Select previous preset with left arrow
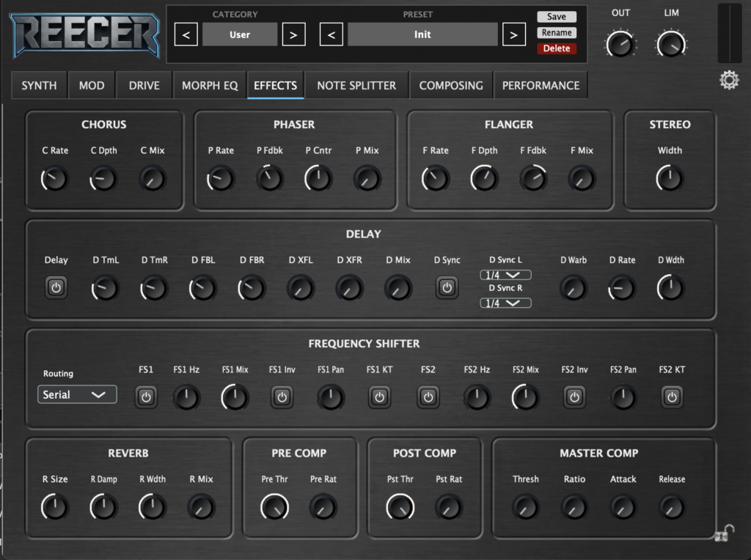Screen dimensions: 751x560 (331, 34)
